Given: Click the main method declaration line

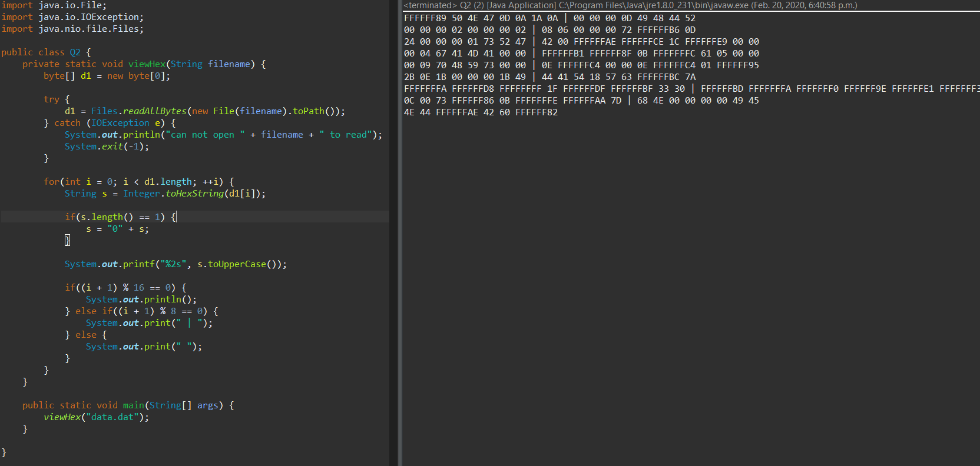Looking at the screenshot, I should tap(128, 405).
